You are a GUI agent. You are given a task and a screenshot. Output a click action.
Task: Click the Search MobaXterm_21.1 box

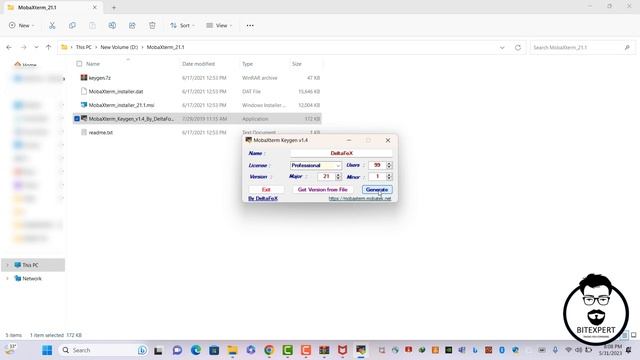click(582, 47)
